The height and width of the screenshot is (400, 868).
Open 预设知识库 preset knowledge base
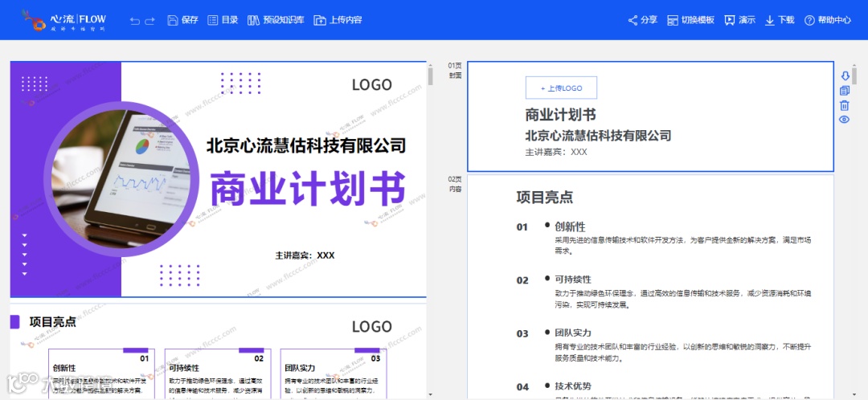(x=276, y=20)
